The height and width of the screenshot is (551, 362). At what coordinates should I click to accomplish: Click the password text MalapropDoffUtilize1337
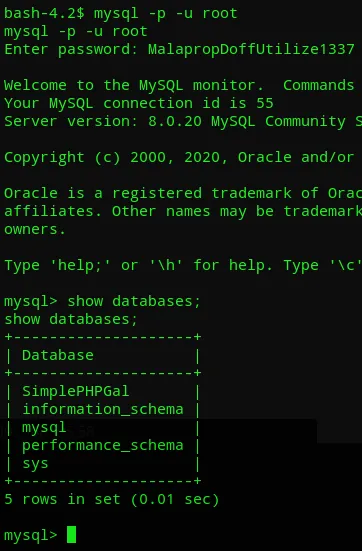point(251,49)
